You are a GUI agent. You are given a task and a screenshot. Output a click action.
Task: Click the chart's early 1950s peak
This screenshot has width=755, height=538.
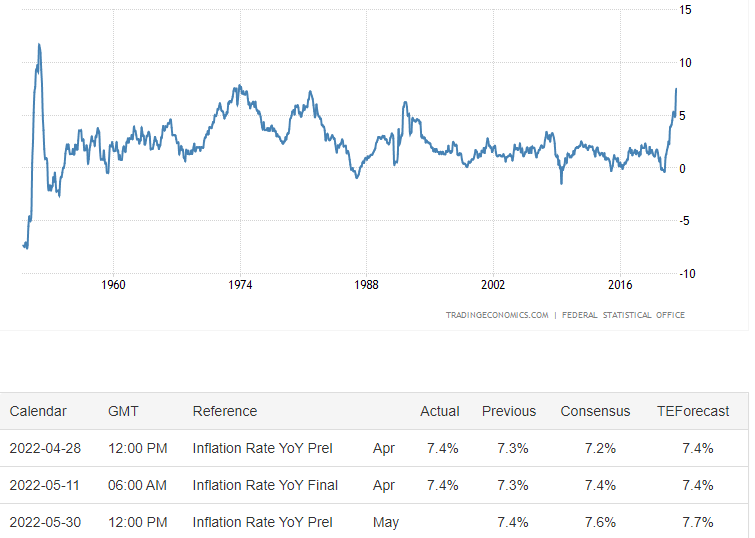39,45
